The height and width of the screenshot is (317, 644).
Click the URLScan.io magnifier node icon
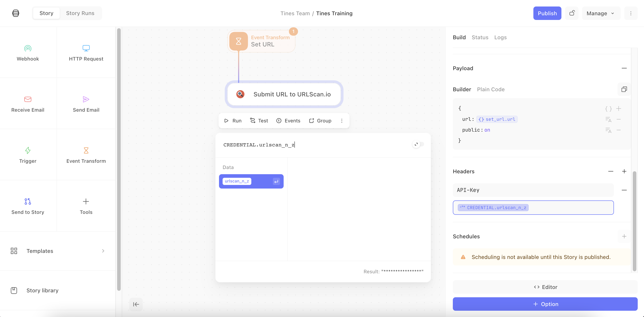240,94
